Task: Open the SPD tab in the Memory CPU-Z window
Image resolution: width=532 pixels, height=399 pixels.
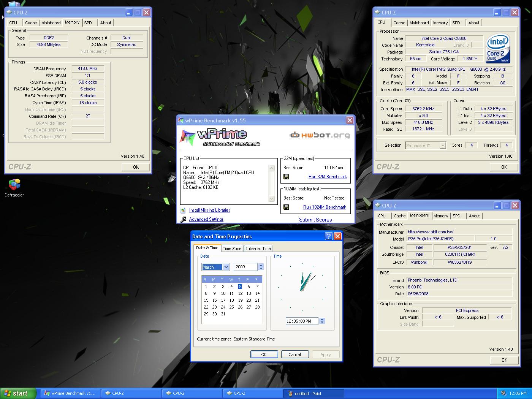Action: tap(88, 23)
